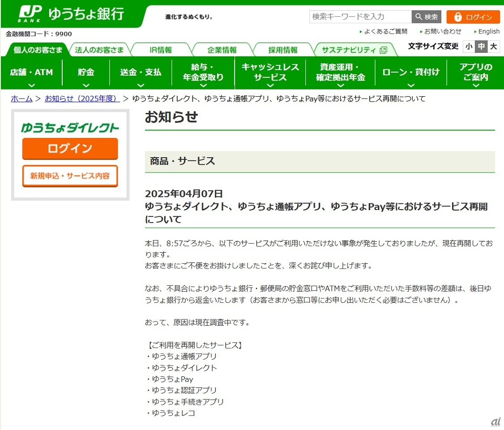Expand the 送金・支払 menu
Viewport: 504px width, 430px height.
coord(141,73)
